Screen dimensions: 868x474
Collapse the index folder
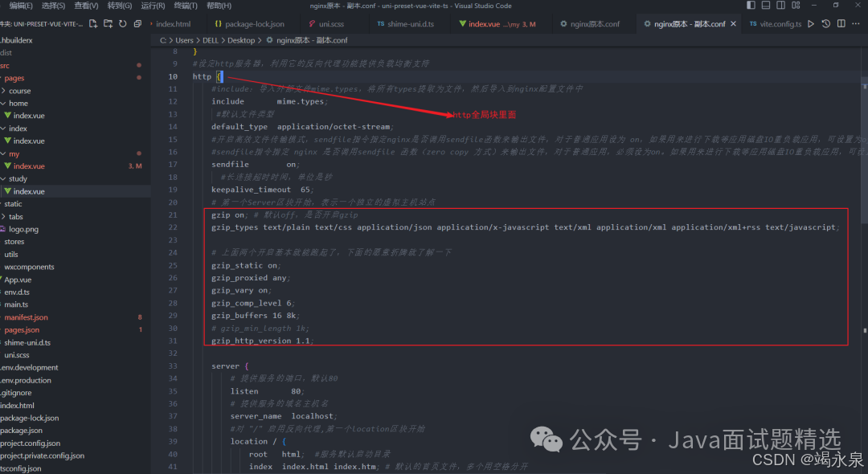(x=18, y=129)
